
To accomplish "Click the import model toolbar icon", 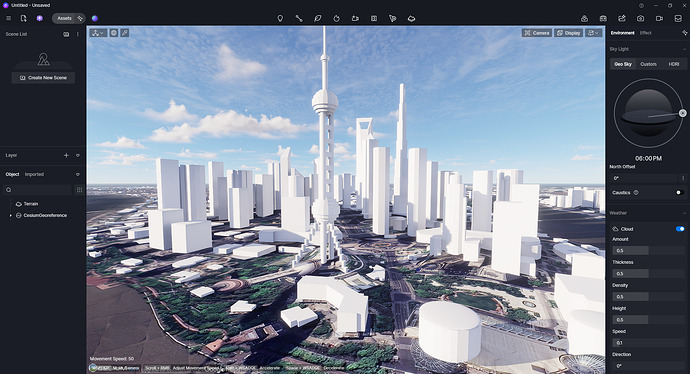I will pyautogui.click(x=355, y=18).
